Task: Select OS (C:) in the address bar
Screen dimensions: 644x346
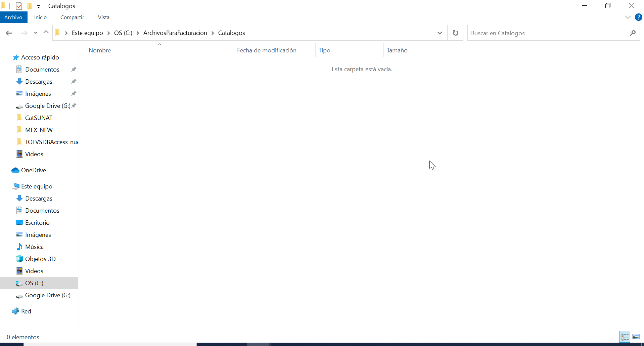Action: pyautogui.click(x=123, y=33)
